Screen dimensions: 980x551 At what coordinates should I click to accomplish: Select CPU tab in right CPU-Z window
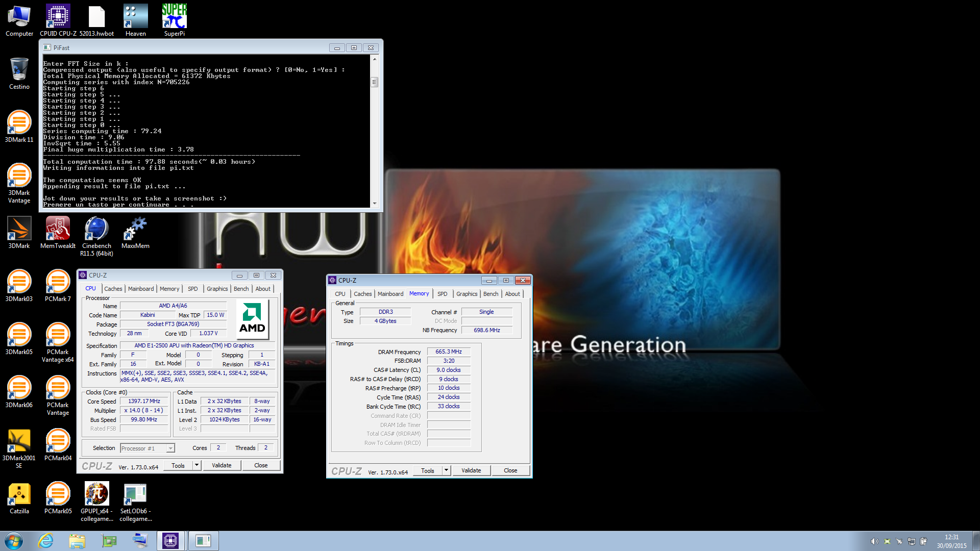tap(340, 294)
